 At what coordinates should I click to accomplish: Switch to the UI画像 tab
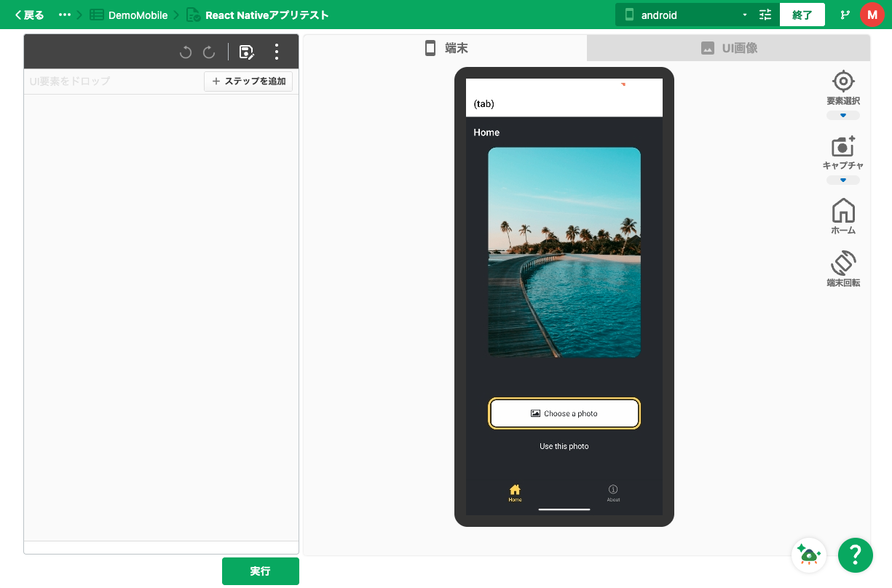pos(728,48)
